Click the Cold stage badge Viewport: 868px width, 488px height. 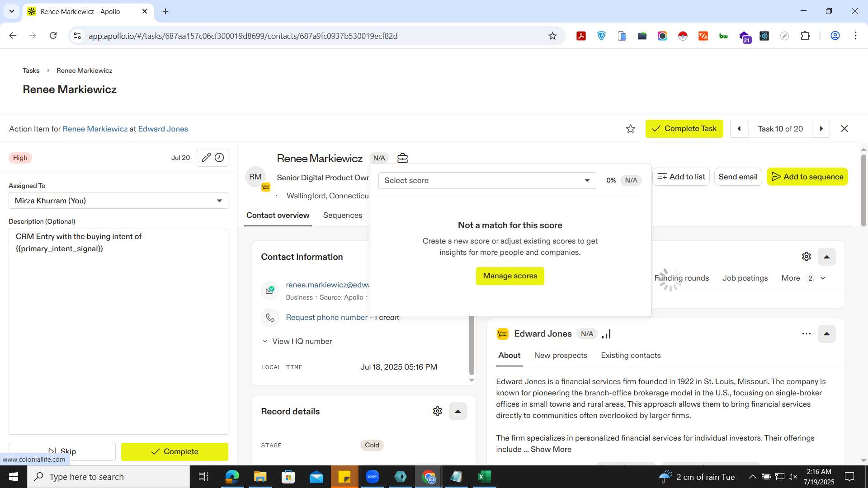click(x=372, y=446)
